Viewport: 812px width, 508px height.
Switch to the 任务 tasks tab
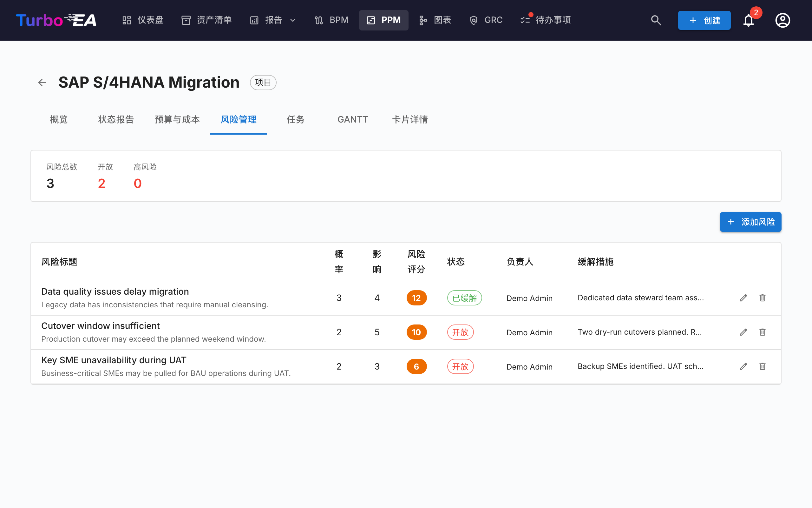(296, 120)
